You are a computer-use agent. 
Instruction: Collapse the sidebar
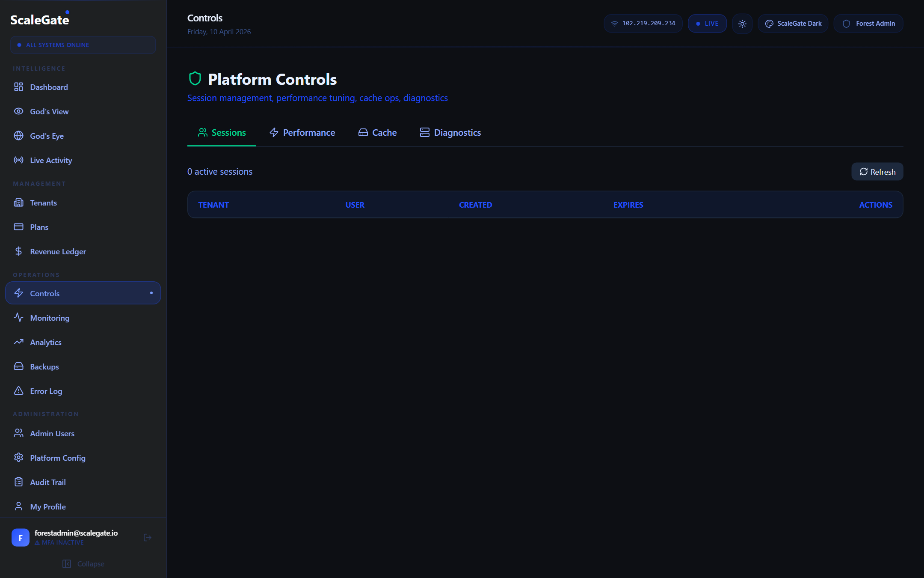[x=83, y=564]
